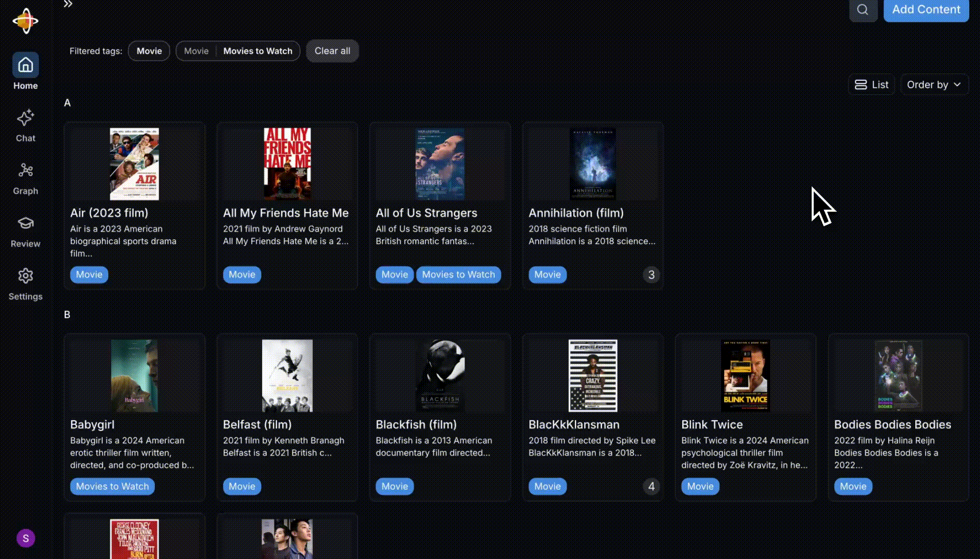Image resolution: width=980 pixels, height=559 pixels.
Task: Click Movies to Watch tag on Babygirl
Action: pyautogui.click(x=112, y=486)
